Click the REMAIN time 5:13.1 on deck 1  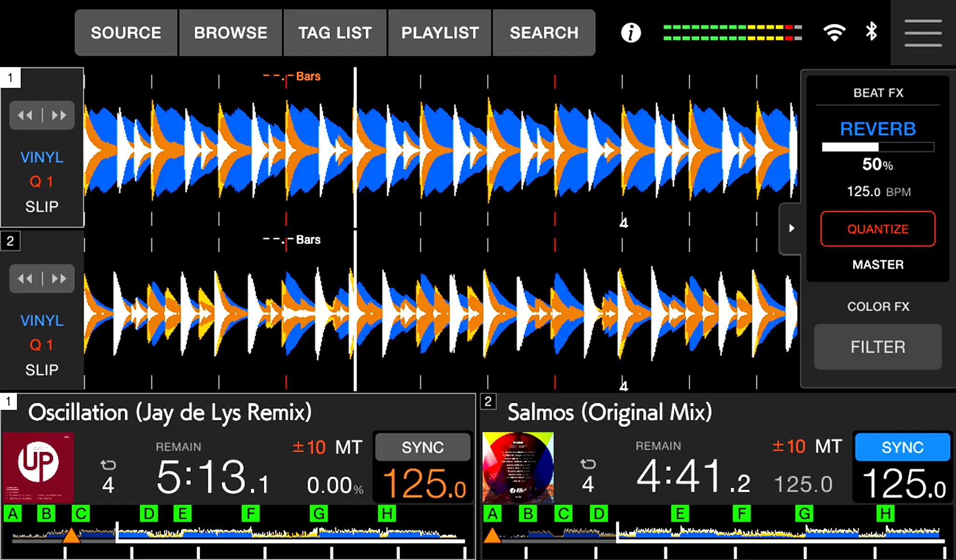click(x=213, y=477)
